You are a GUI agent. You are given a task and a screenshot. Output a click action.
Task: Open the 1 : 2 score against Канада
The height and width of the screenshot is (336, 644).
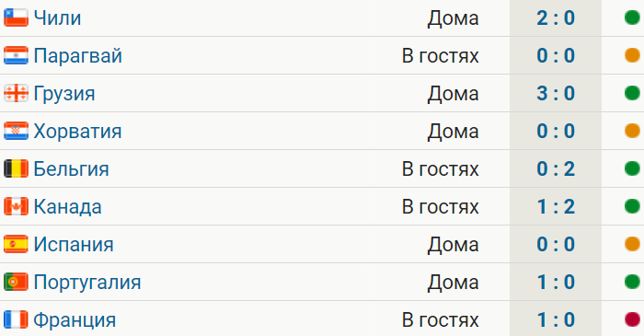[x=556, y=206]
